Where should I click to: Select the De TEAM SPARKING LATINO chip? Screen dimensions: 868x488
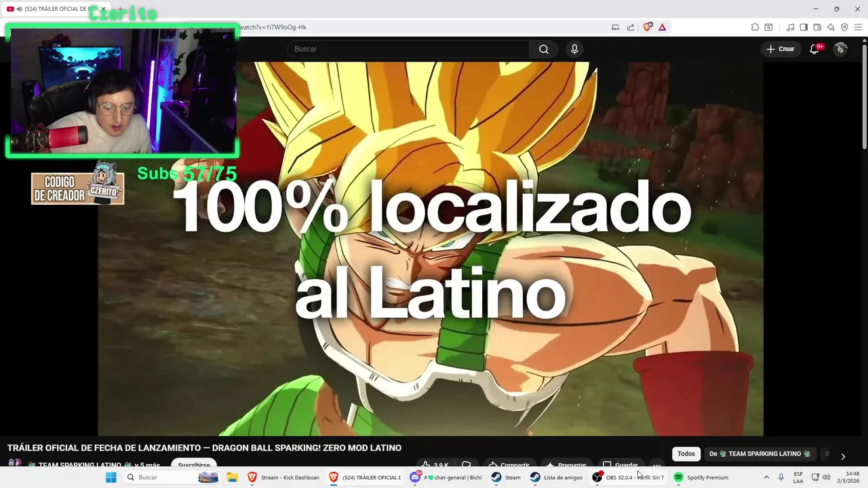pyautogui.click(x=759, y=453)
